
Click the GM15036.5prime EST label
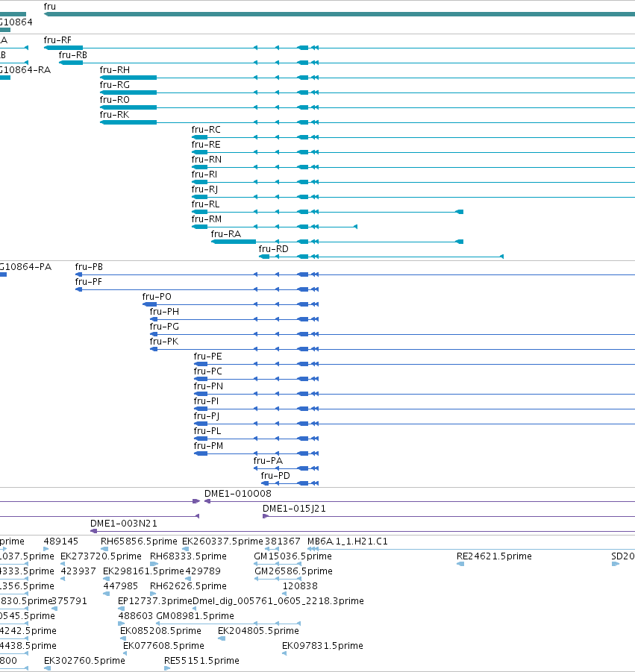[x=293, y=556]
